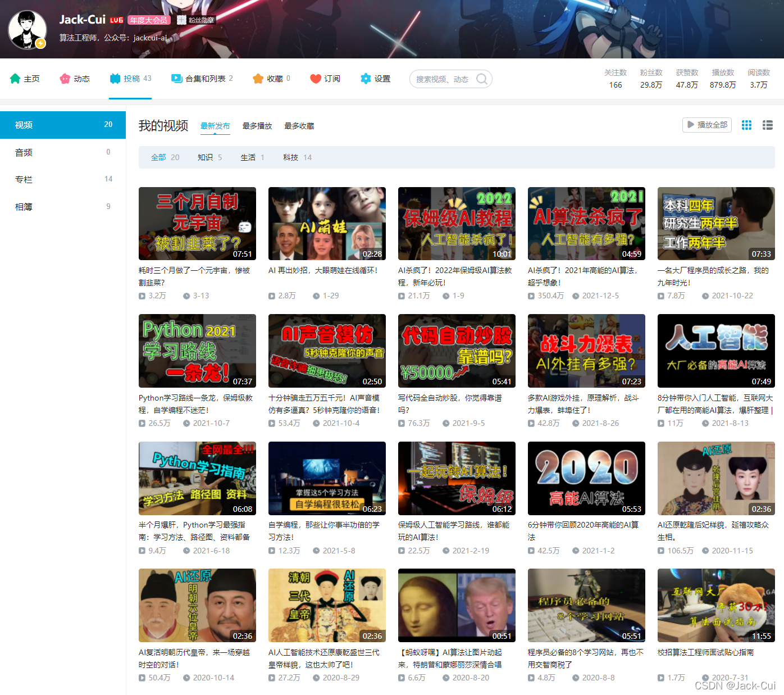784x695 pixels.
Task: Open the 动态 tab icon
Action: tap(65, 79)
